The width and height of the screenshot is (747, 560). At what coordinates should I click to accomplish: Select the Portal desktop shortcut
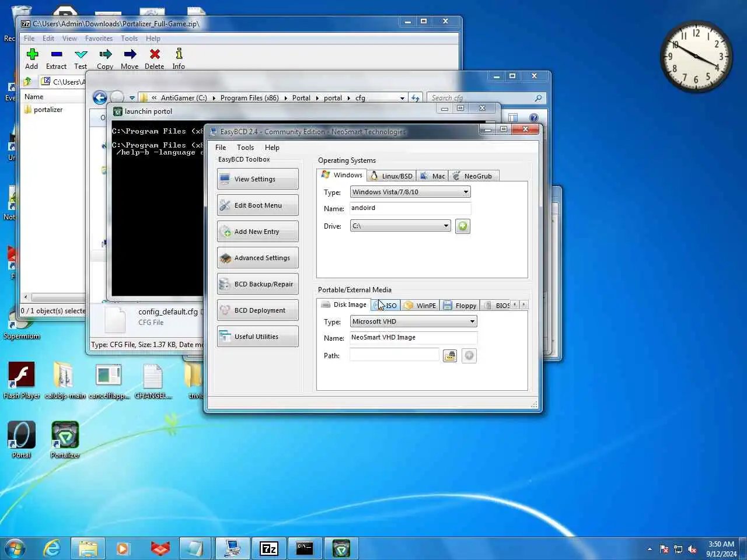pos(22,440)
